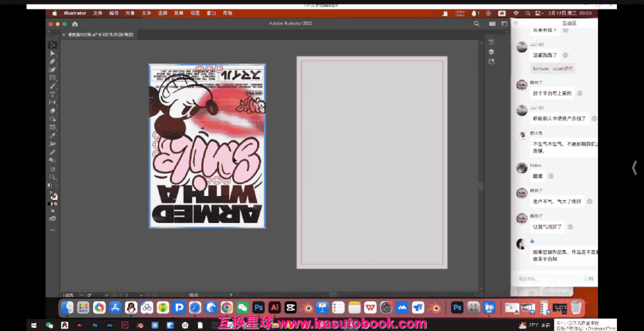Image resolution: width=644 pixels, height=331 pixels.
Task: Open the Layers panel icon
Action: [x=491, y=52]
